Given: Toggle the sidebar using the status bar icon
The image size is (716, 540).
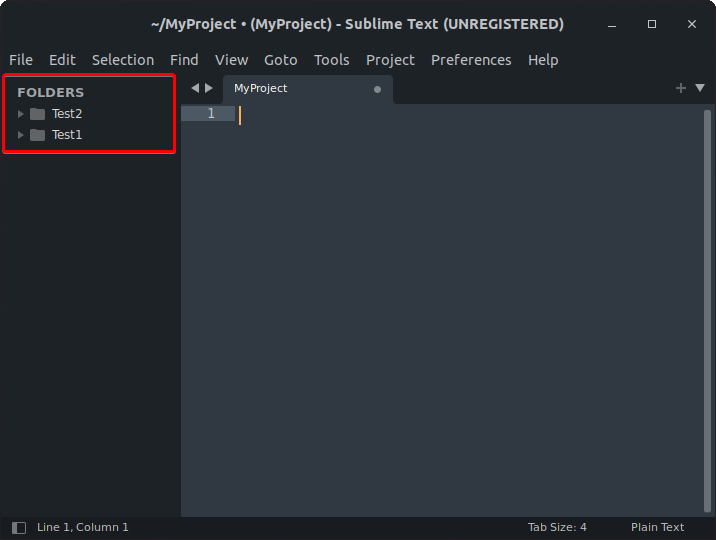Looking at the screenshot, I should [19, 528].
